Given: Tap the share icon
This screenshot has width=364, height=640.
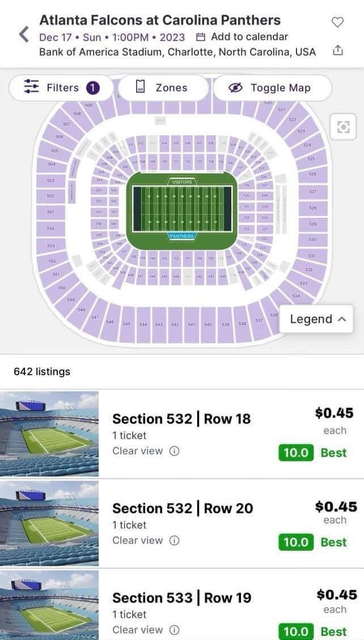Looking at the screenshot, I should (x=337, y=50).
